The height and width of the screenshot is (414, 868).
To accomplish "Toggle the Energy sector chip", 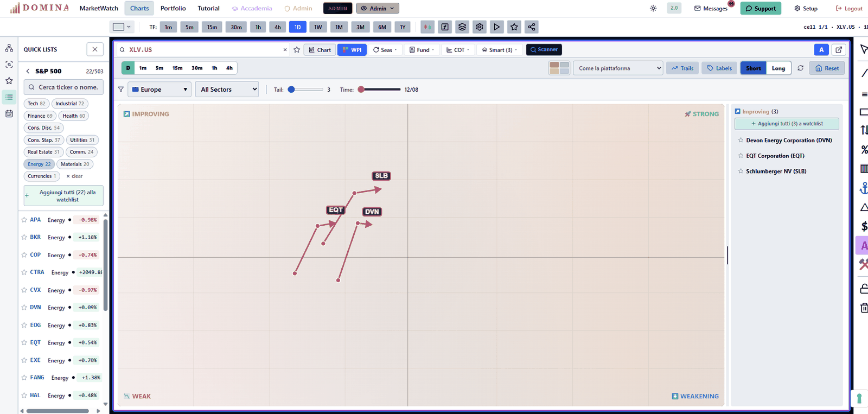I will [39, 164].
